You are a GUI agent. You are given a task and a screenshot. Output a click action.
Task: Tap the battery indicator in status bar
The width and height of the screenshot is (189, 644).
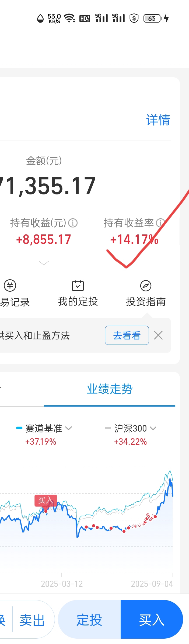click(x=152, y=18)
